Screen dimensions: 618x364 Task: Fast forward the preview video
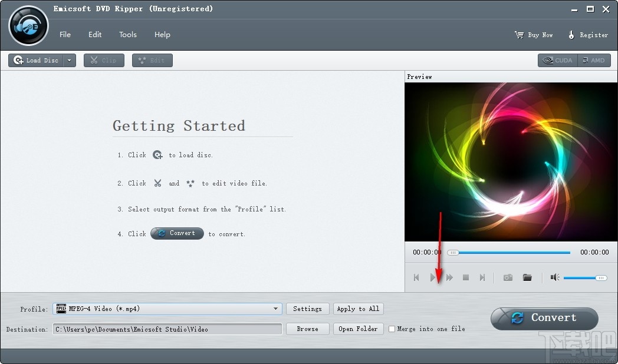point(450,277)
